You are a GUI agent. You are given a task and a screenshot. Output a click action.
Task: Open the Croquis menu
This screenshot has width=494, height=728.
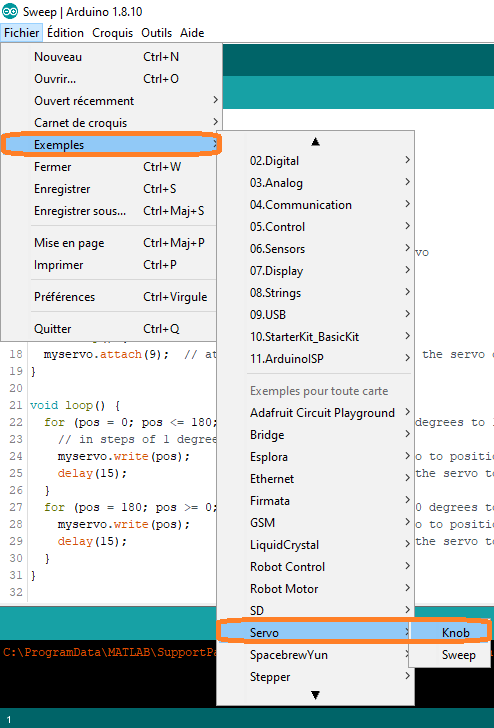pyautogui.click(x=112, y=33)
